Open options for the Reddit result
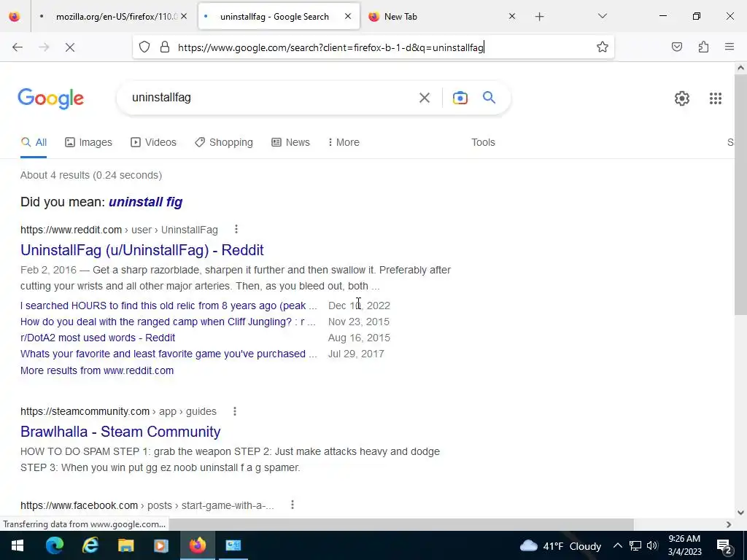The image size is (747, 560). click(x=236, y=230)
